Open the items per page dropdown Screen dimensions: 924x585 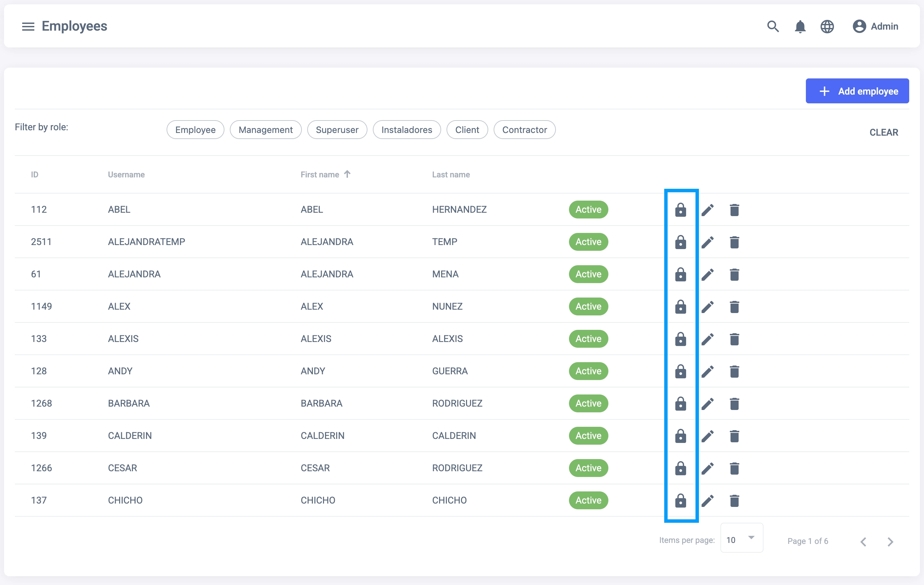pos(741,539)
